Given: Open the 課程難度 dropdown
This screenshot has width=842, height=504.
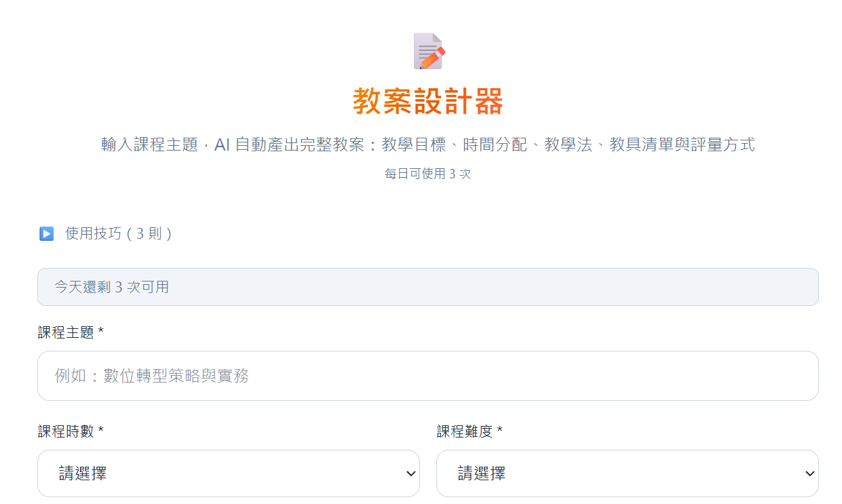Looking at the screenshot, I should [x=627, y=473].
